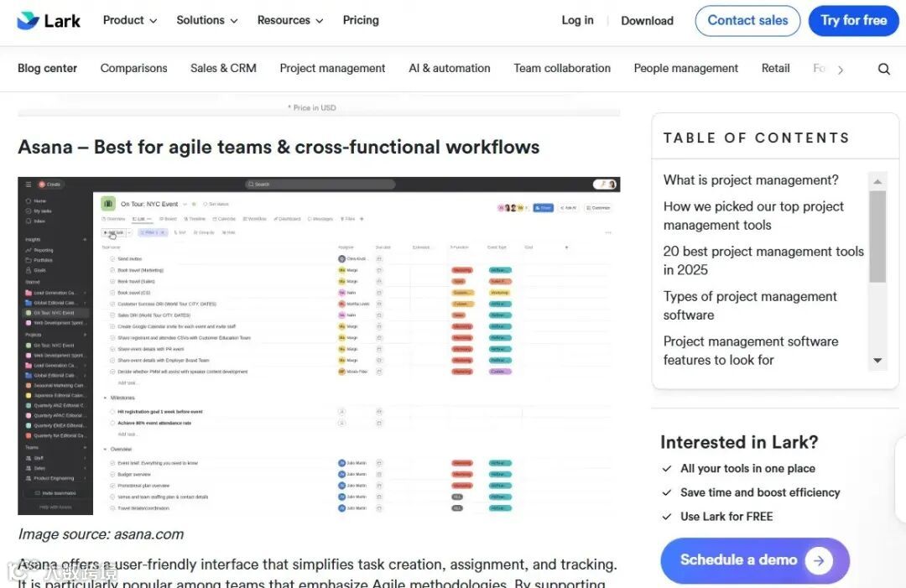Click the arrow circle in Schedule a demo

819,560
